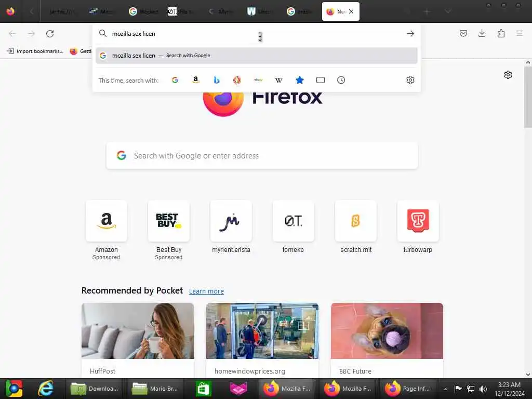The height and width of the screenshot is (399, 532).
Task: Search this time with DuckDuckGo icon
Action: tap(237, 80)
